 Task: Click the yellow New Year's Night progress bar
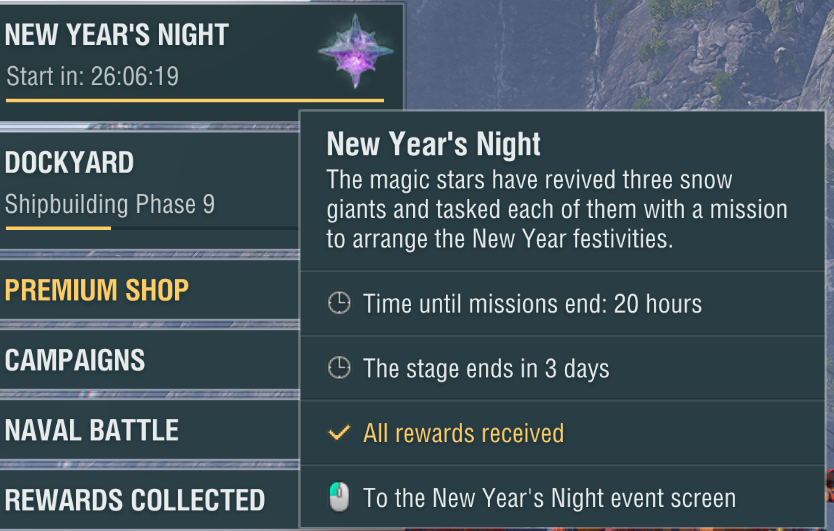195,100
